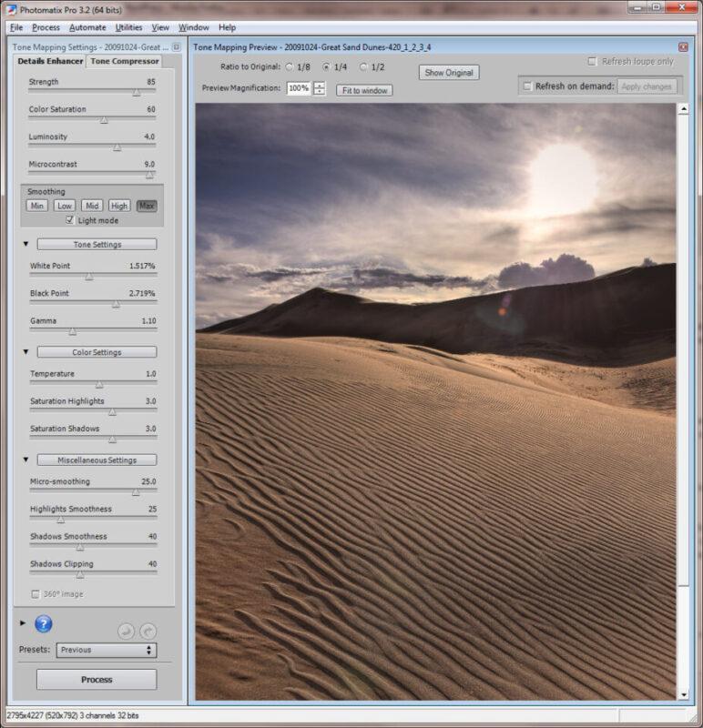
Task: Tick the Refresh on demand checkbox
Action: (527, 86)
